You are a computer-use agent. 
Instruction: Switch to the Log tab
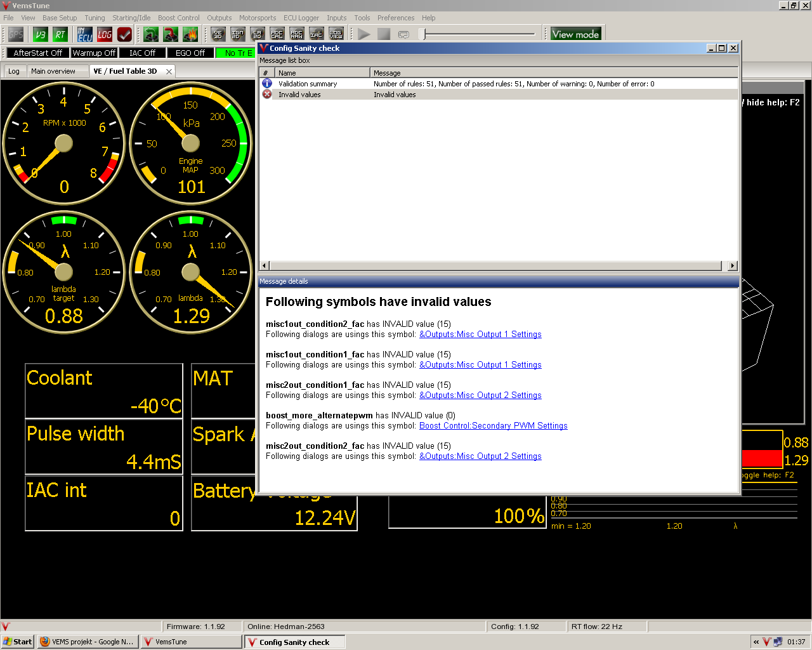[14, 71]
